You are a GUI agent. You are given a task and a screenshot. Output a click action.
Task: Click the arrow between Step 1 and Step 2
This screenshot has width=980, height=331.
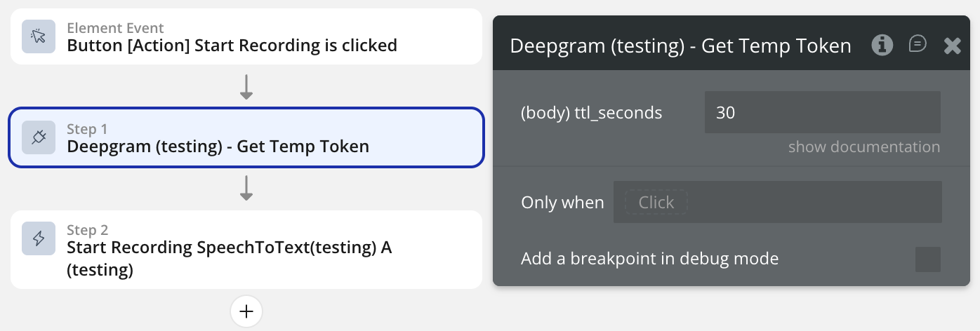click(x=246, y=187)
